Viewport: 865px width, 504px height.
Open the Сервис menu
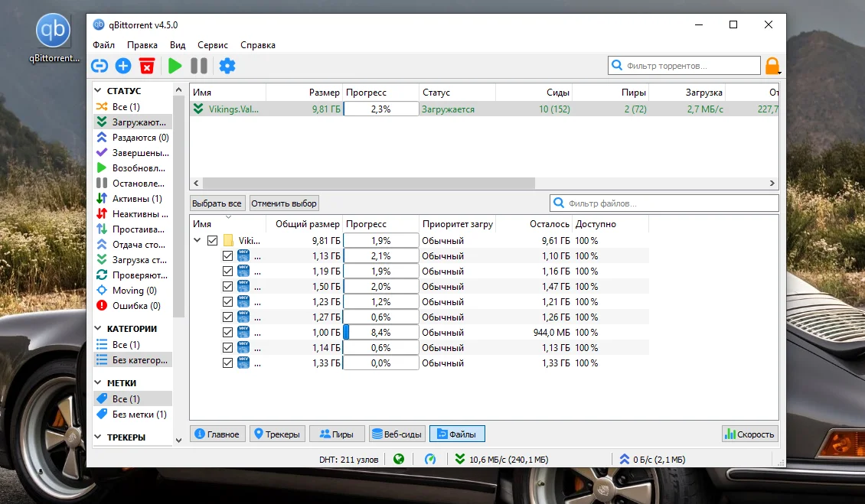(x=212, y=45)
